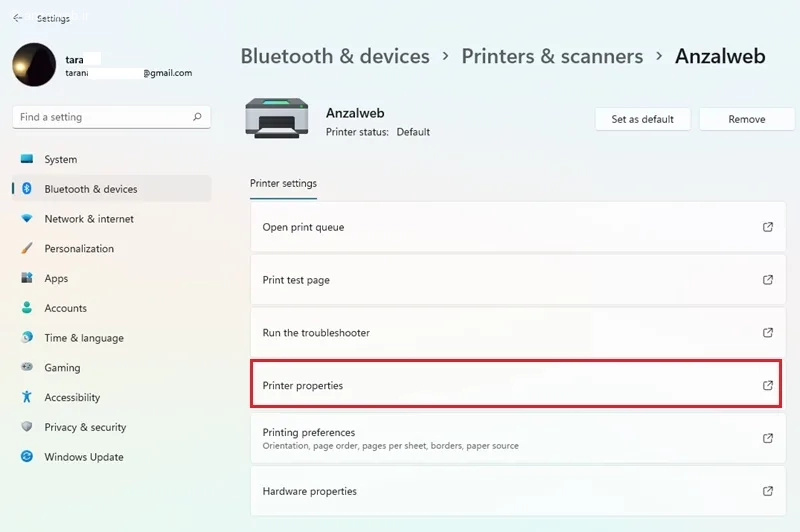Click 'Orientation, page order' description text
The image size is (800, 532).
pos(390,446)
